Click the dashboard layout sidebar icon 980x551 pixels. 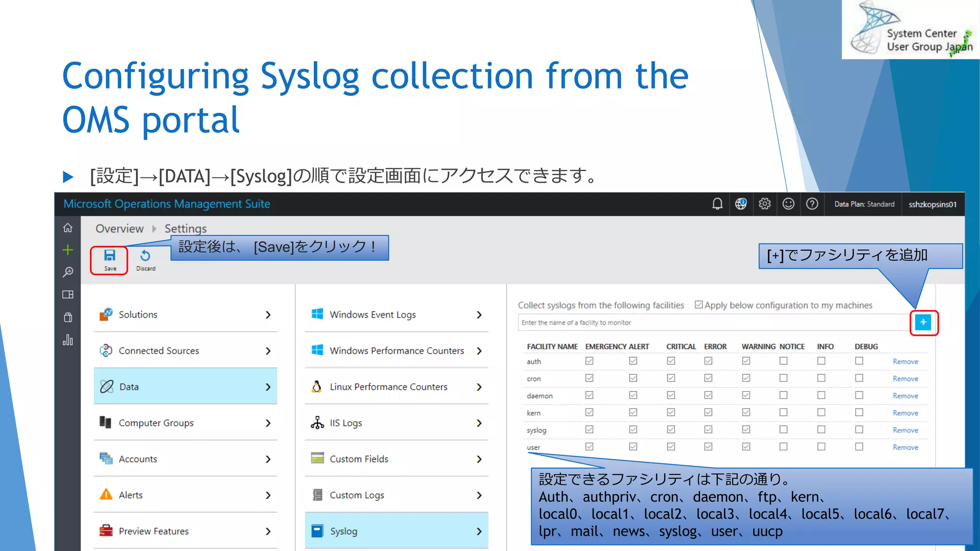[68, 295]
